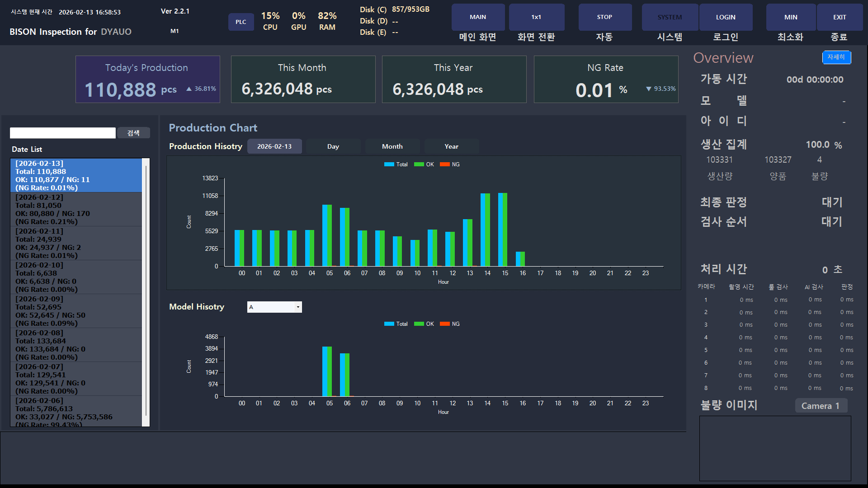
Task: Click the date search input field
Action: pyautogui.click(x=63, y=133)
